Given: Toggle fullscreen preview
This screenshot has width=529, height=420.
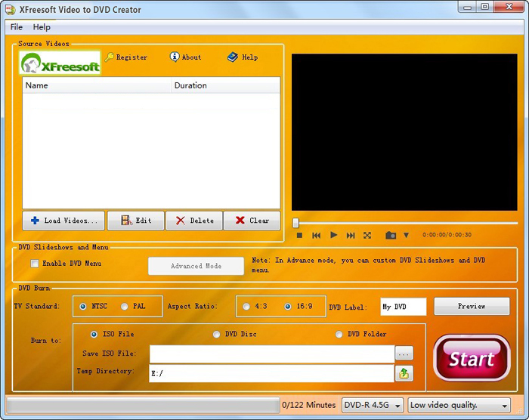Looking at the screenshot, I should (367, 235).
